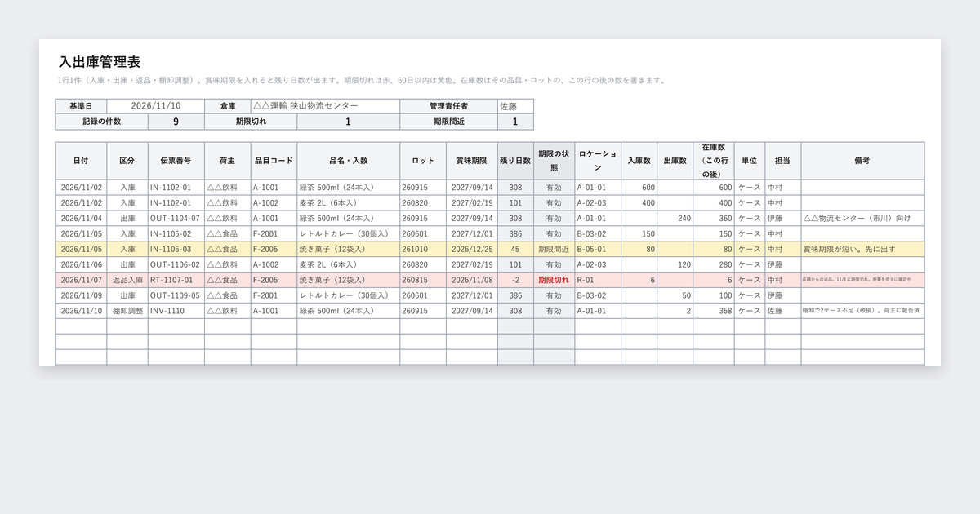Image resolution: width=980 pixels, height=514 pixels.
Task: Select the 賞味期限 column header
Action: point(472,161)
